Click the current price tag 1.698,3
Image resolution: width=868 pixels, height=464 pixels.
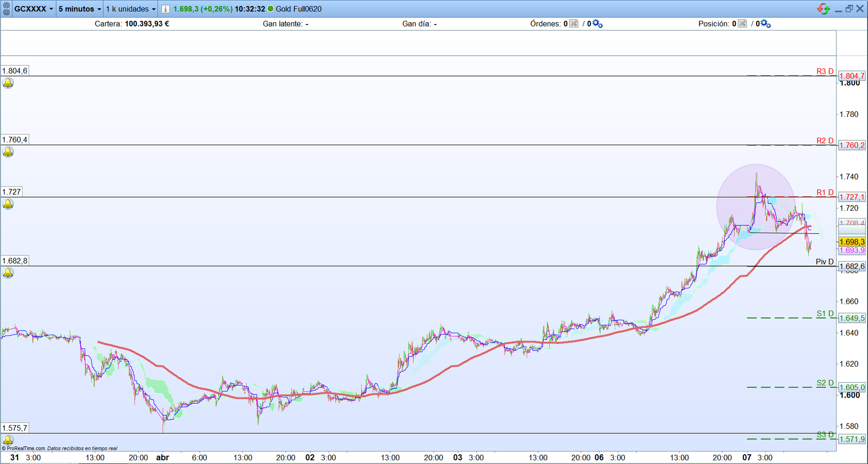coord(852,242)
